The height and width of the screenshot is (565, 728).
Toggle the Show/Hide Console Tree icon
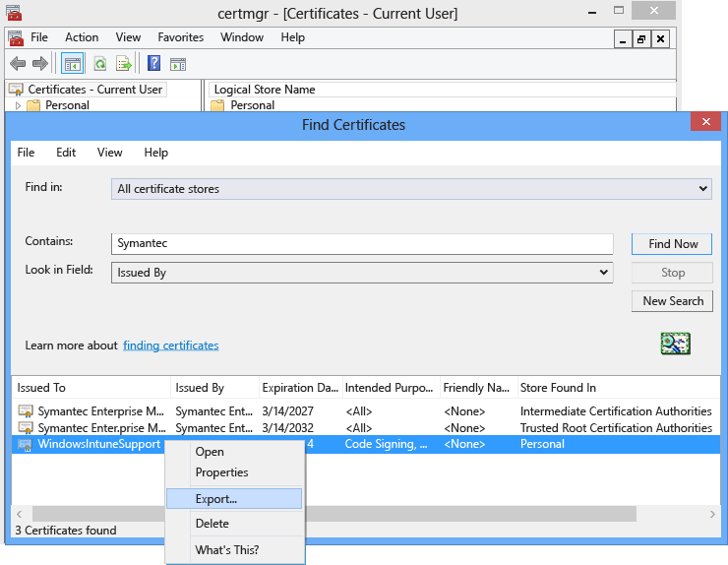(73, 63)
